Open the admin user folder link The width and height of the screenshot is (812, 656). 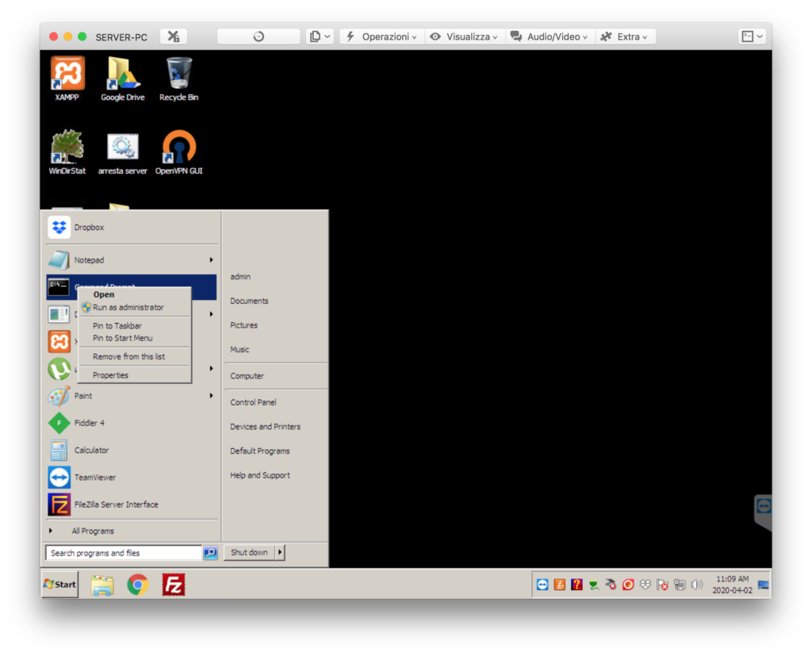pyautogui.click(x=240, y=277)
